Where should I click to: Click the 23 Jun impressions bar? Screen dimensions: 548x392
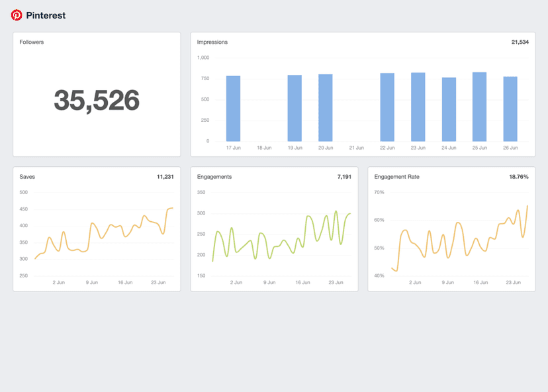point(418,107)
